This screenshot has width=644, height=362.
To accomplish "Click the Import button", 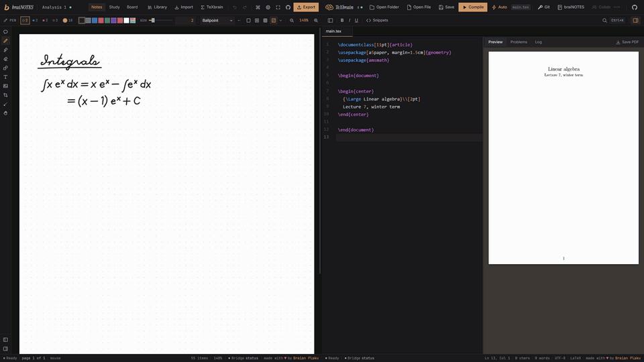I will click(x=184, y=7).
